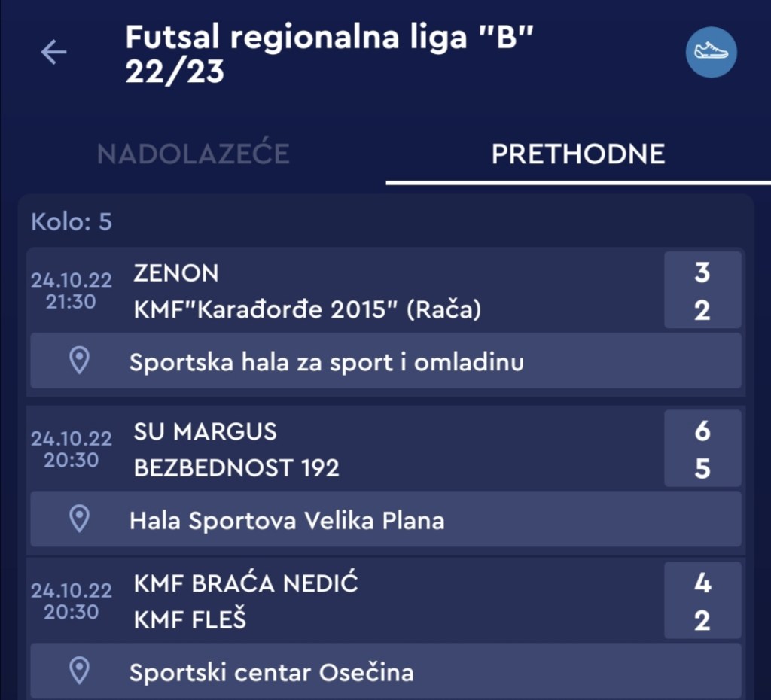Select the PRETHODNE tab
The width and height of the screenshot is (771, 700).
coord(577,154)
